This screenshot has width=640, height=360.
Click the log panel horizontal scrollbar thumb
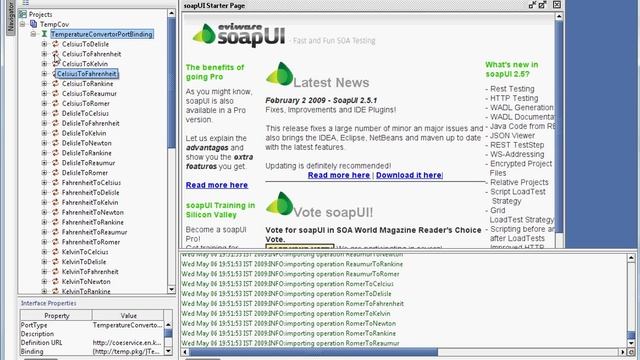313,352
